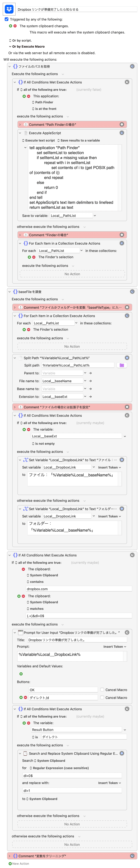Screen dimensions: 140x868
Task: Open gear menu for comment ファイルの場合には拡張子を設定
Action: (127, 407)
